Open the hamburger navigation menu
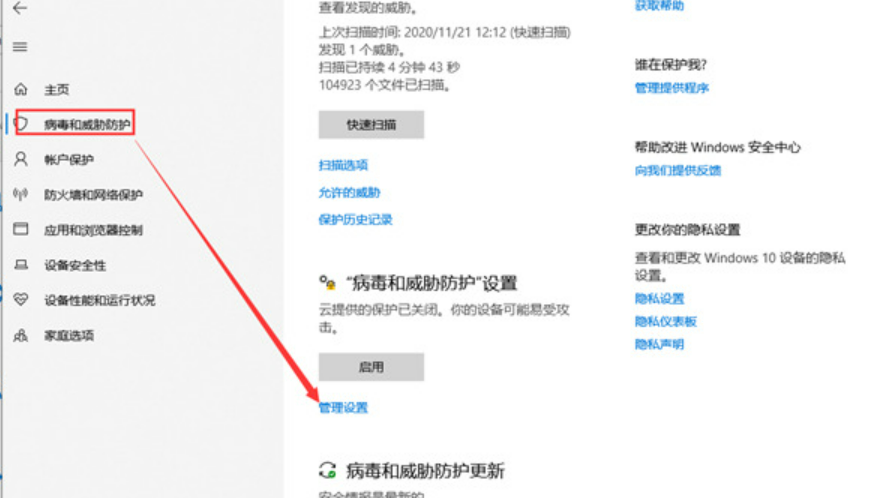 tap(20, 47)
